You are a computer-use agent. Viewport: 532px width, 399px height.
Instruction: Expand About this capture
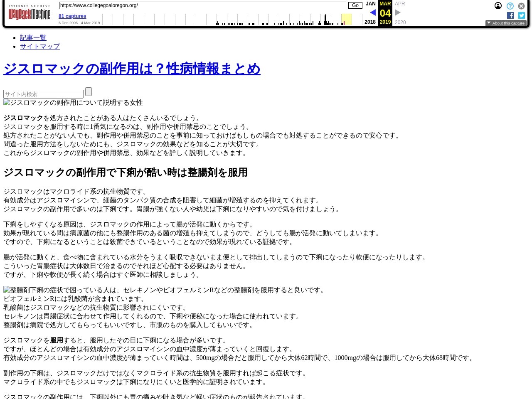(x=506, y=23)
